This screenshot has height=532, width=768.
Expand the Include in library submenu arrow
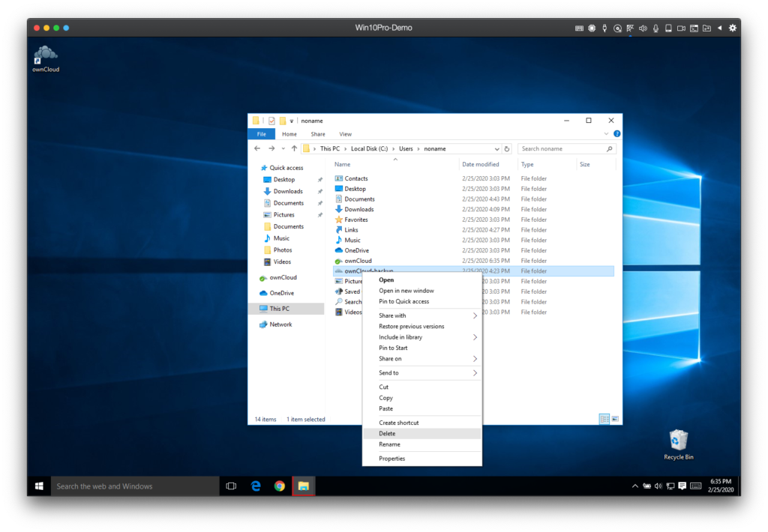coord(475,337)
